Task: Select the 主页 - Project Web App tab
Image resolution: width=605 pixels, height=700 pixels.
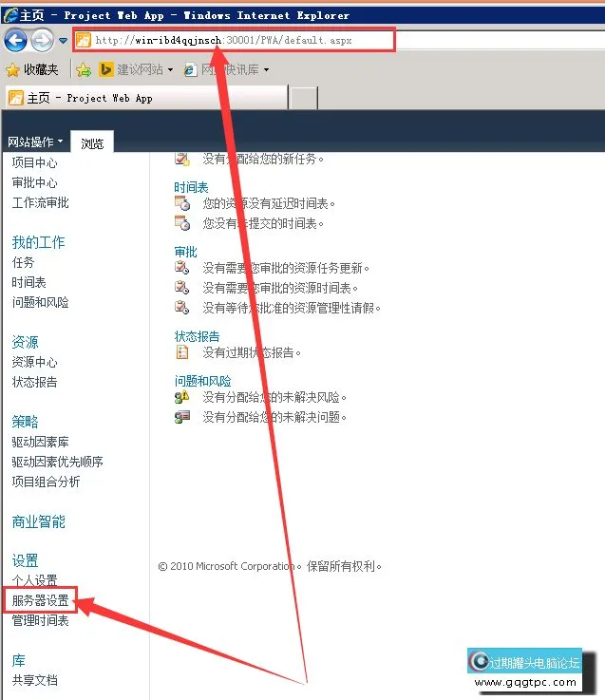Action: click(146, 98)
